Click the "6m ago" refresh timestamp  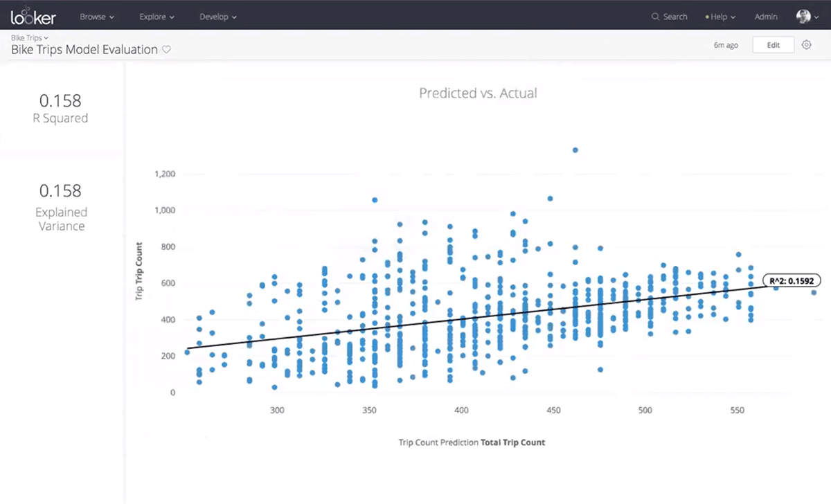pyautogui.click(x=726, y=45)
